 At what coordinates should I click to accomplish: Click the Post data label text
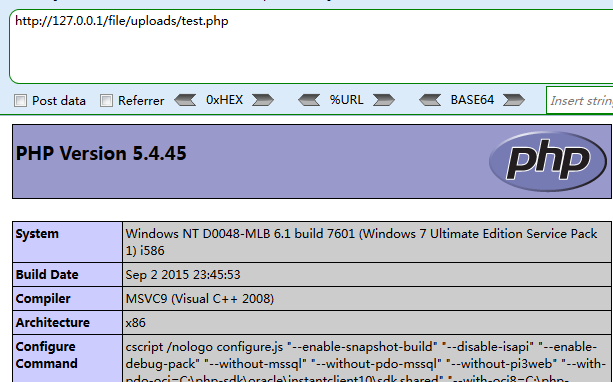point(59,101)
